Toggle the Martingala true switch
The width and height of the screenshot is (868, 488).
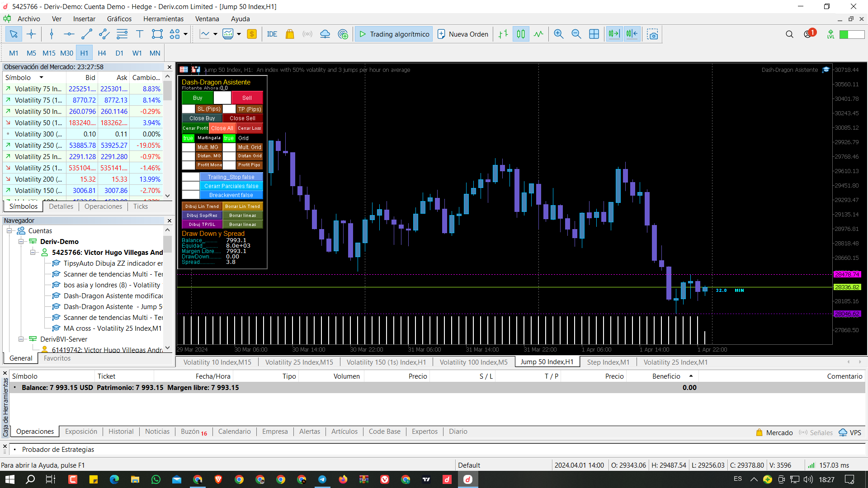click(x=188, y=138)
